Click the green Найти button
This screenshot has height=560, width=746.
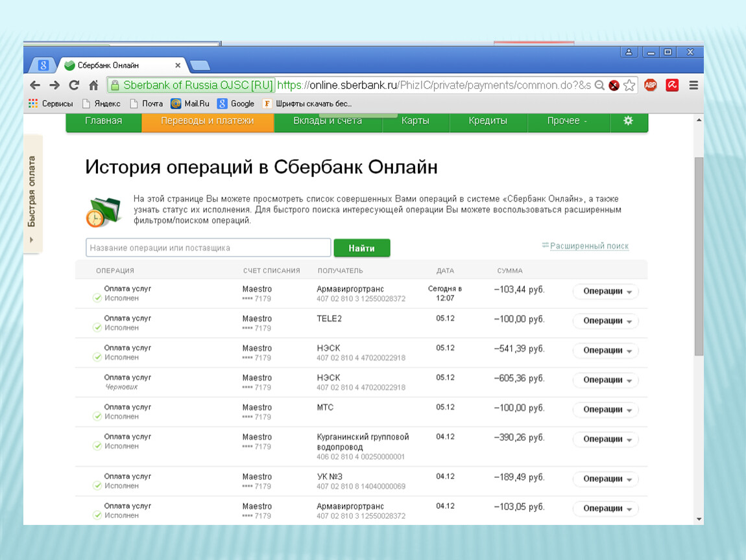(x=361, y=248)
